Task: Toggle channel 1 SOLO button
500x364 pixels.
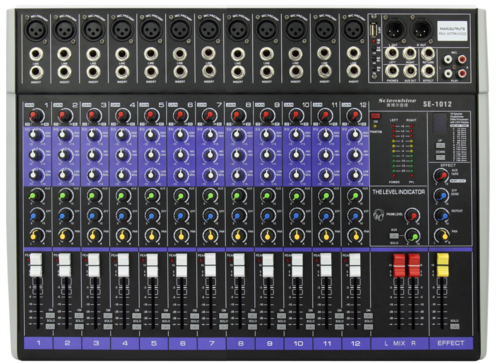Action: (x=50, y=326)
